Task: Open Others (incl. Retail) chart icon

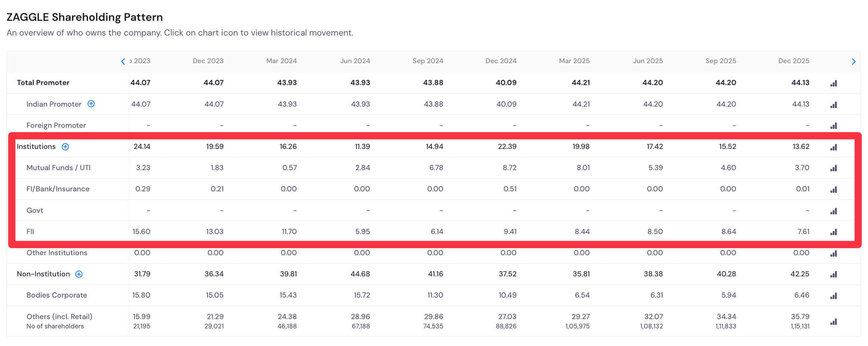Action: point(834,322)
